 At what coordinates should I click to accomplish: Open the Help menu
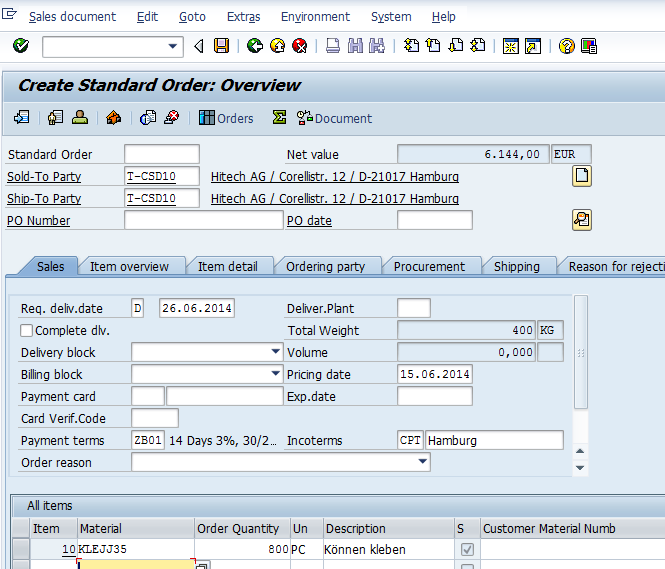[x=444, y=17]
